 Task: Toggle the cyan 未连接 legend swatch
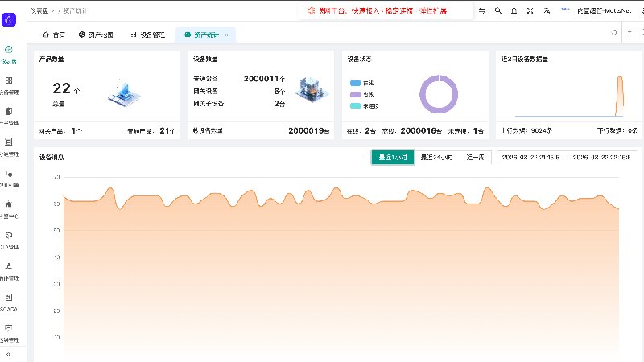pyautogui.click(x=355, y=106)
